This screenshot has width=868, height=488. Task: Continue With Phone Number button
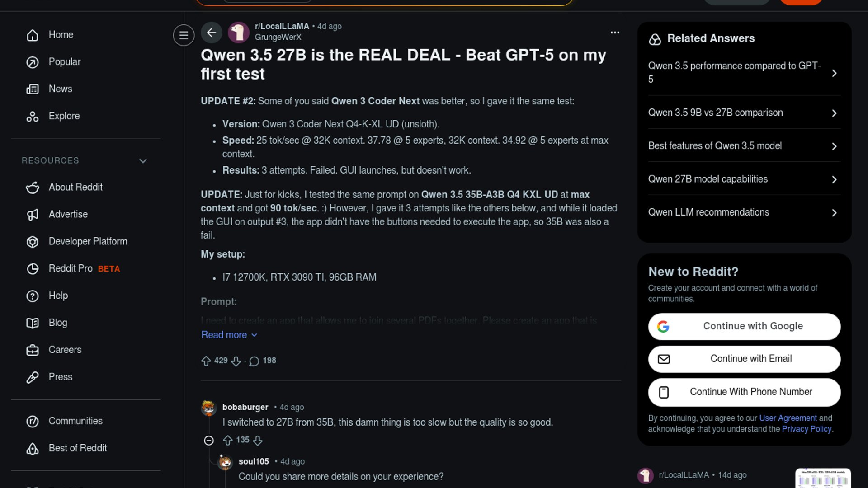point(744,392)
